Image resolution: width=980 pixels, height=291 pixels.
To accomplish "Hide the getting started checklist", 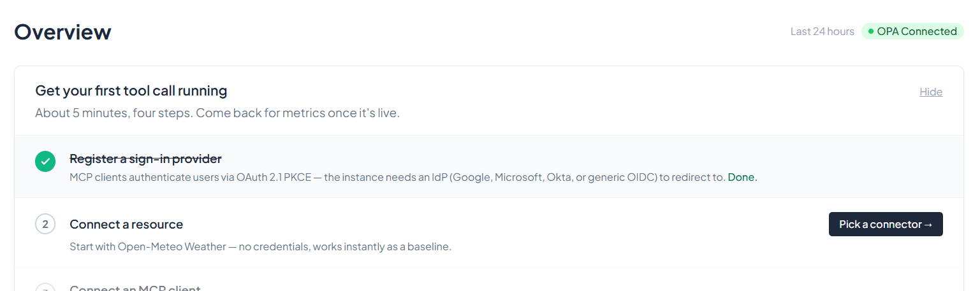I will [x=931, y=92].
